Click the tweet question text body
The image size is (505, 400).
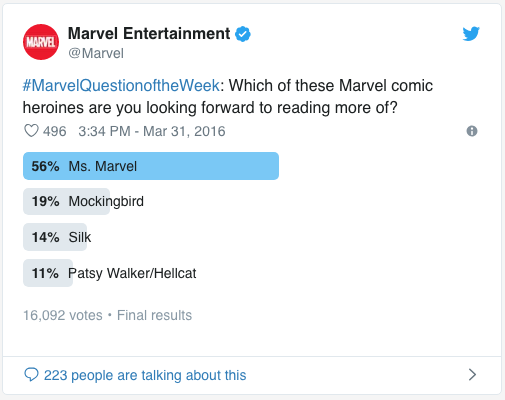pos(228,97)
